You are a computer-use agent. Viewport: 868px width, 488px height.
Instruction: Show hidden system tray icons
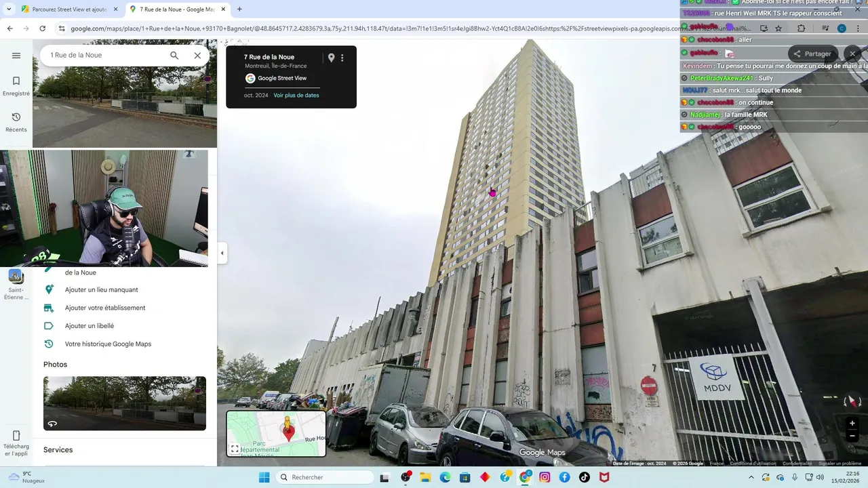coord(751,477)
